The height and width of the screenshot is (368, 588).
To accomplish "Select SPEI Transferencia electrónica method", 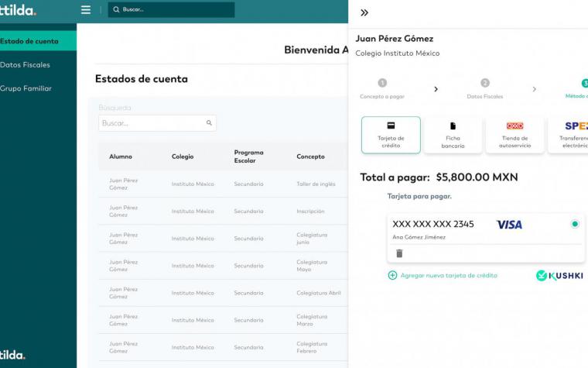I will point(568,135).
